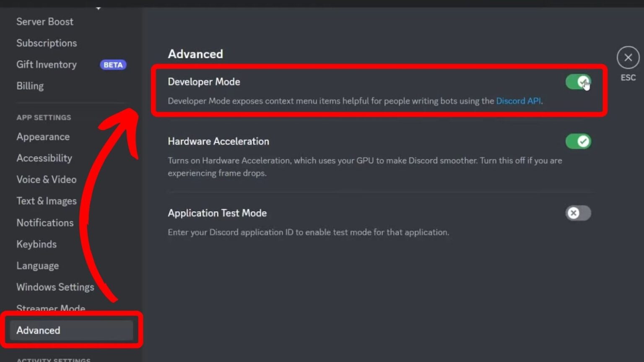The image size is (644, 362).
Task: Open the Accessibility settings
Action: (x=44, y=158)
